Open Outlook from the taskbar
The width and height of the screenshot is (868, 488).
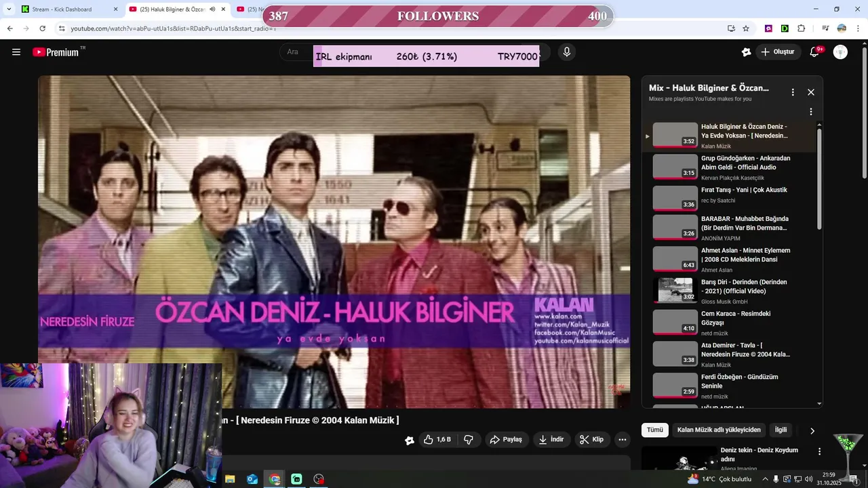pyautogui.click(x=252, y=479)
